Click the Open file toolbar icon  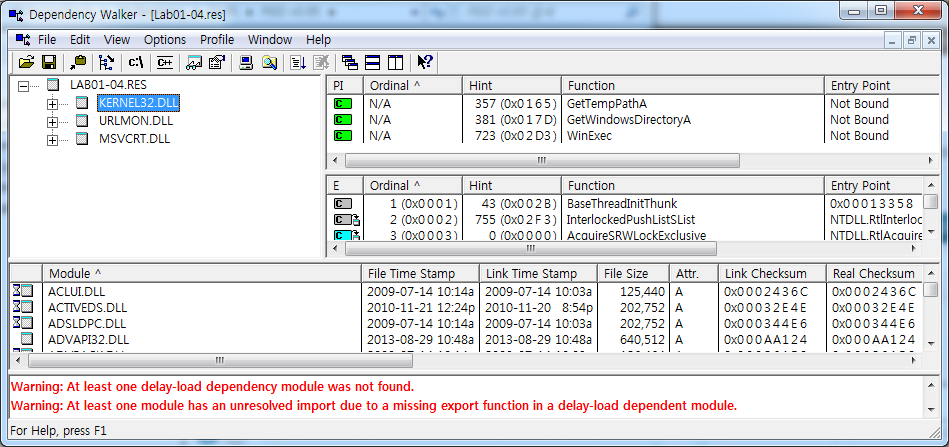tap(26, 62)
